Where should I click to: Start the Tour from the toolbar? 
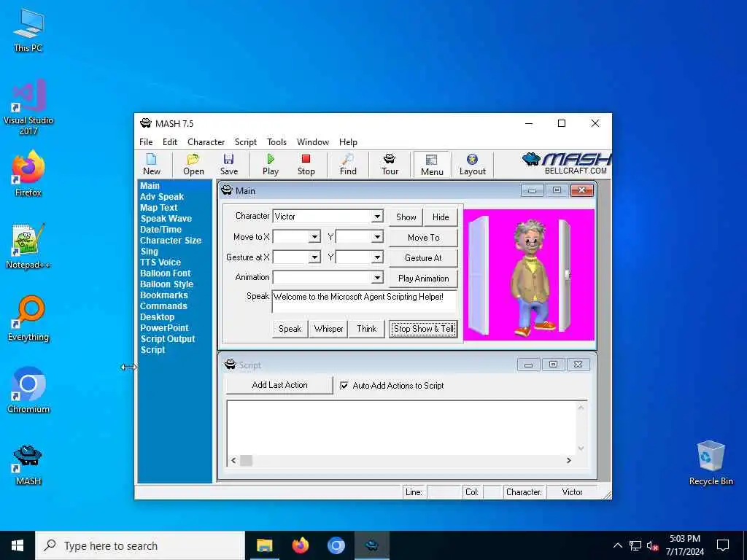pyautogui.click(x=390, y=164)
